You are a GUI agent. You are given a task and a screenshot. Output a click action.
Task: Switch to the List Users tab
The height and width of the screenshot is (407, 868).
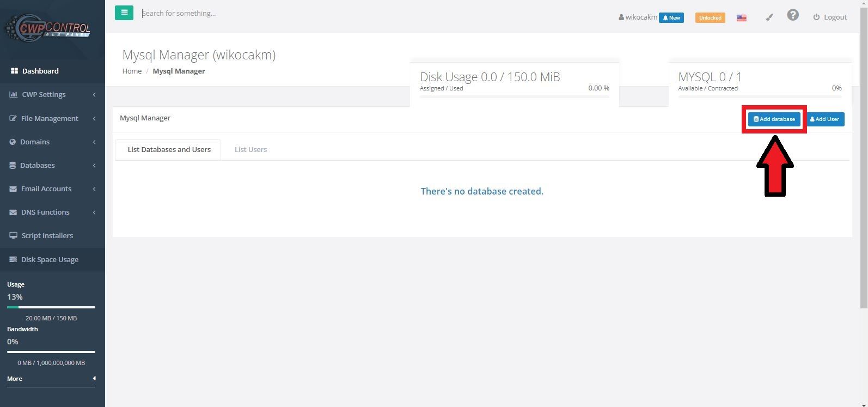click(x=250, y=150)
